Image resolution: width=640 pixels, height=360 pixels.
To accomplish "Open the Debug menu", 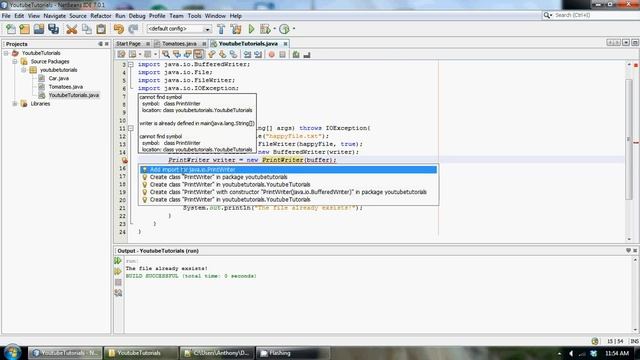I will coord(137,16).
